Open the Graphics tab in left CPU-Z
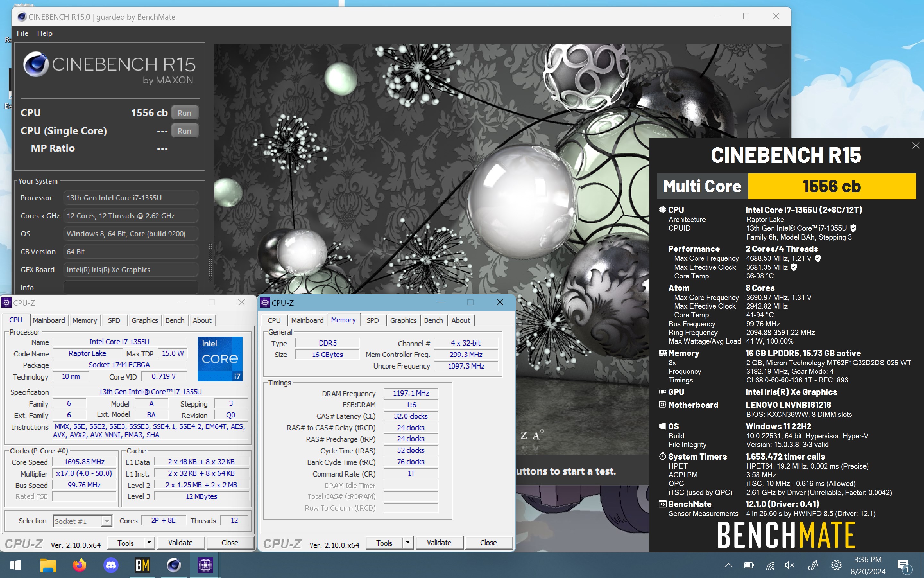The height and width of the screenshot is (578, 924). click(145, 320)
